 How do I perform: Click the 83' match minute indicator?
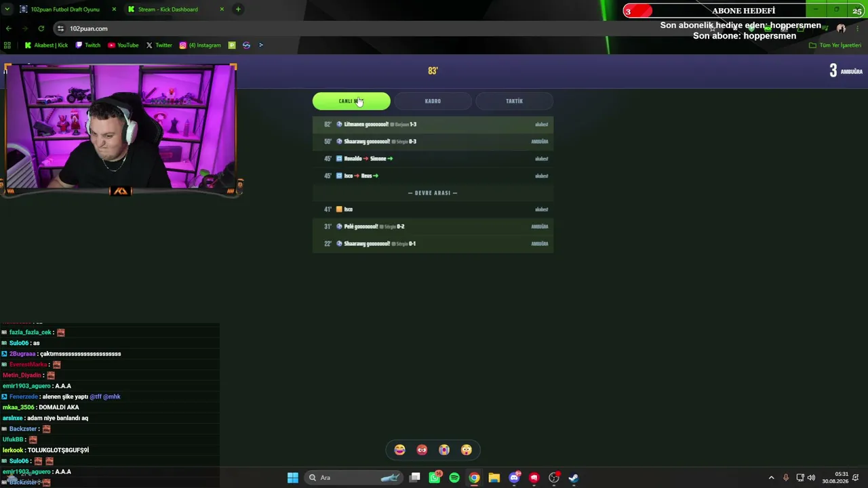click(x=433, y=70)
